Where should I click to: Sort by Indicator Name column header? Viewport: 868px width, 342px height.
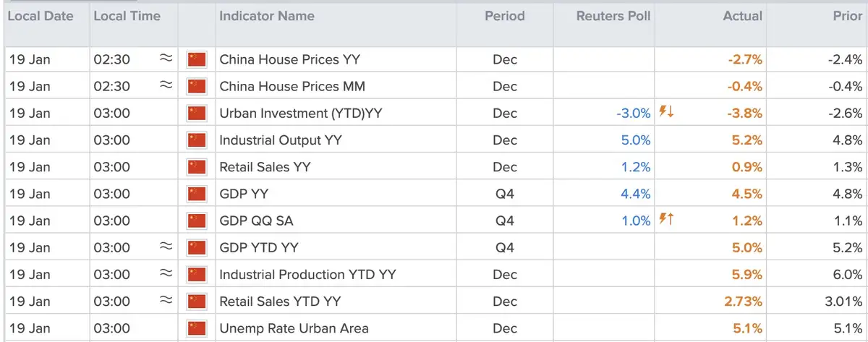(267, 16)
